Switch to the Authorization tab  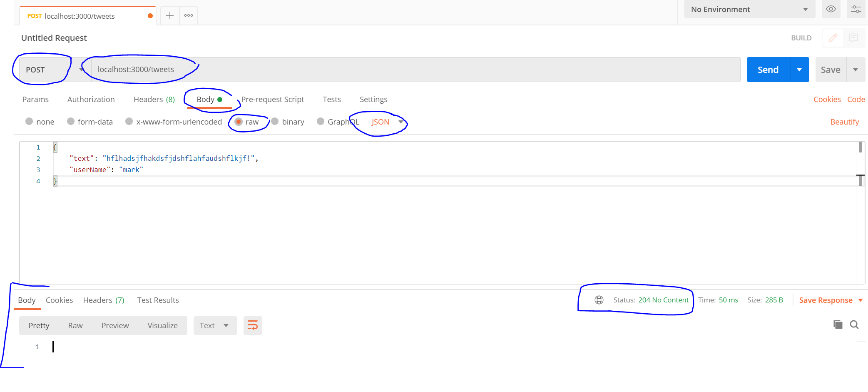(91, 99)
